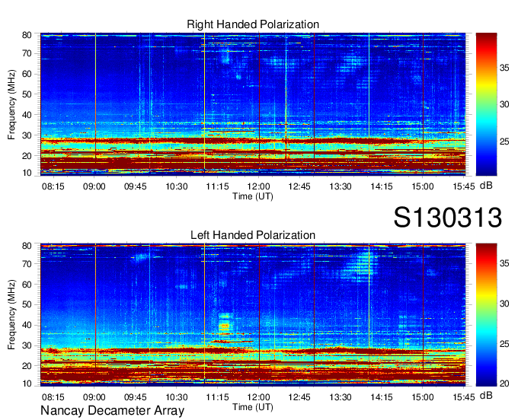
Task: Click 15:45 tick under Right Handed plot
Action: [x=464, y=186]
